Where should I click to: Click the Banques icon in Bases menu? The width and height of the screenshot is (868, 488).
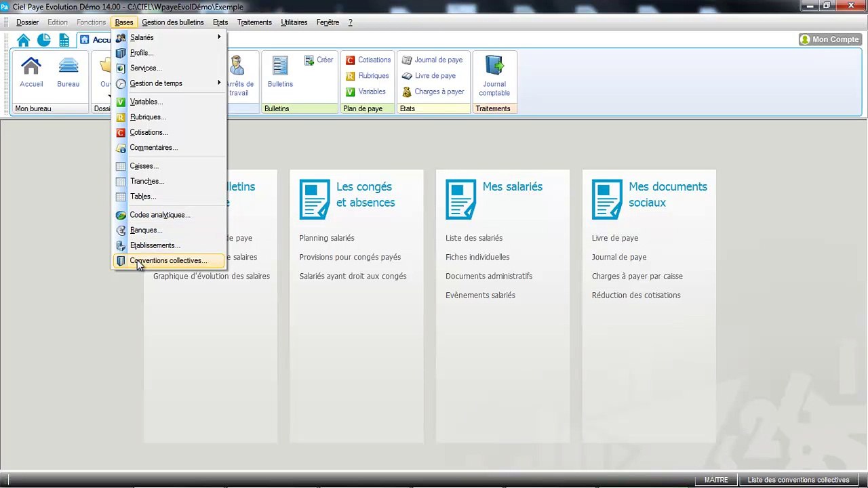pos(121,230)
